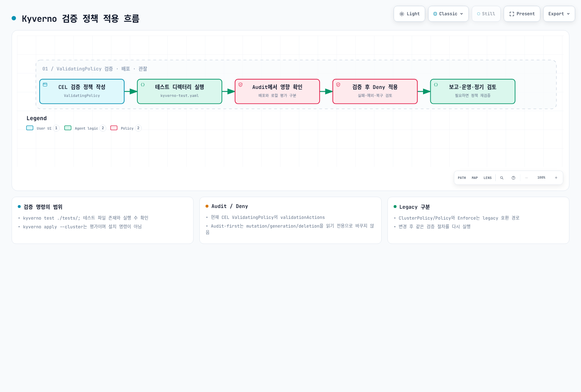Click the 01 / ValidatingPolicy group label
Image resolution: width=581 pixels, height=392 pixels.
(94, 69)
